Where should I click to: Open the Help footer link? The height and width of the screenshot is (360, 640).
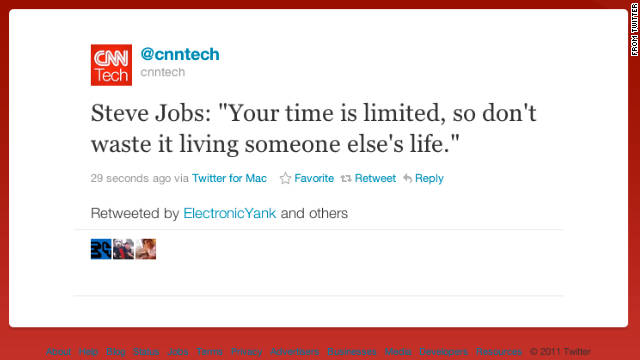tap(88, 351)
